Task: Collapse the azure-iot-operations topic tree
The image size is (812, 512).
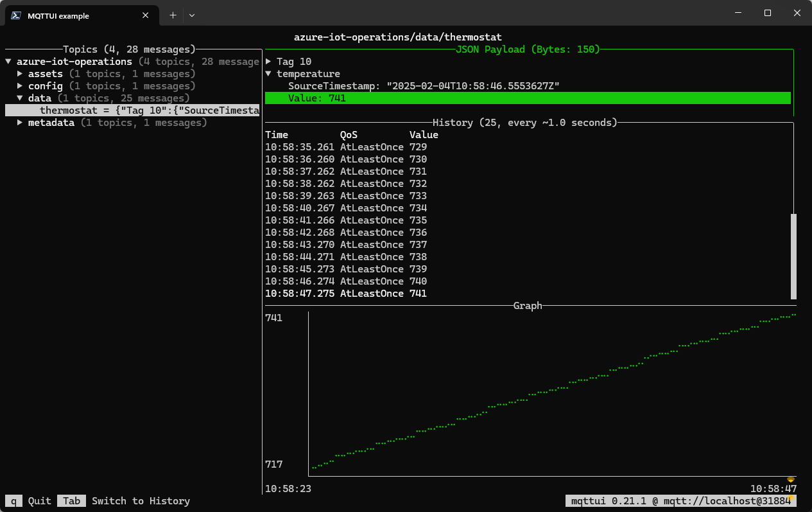Action: pyautogui.click(x=8, y=62)
